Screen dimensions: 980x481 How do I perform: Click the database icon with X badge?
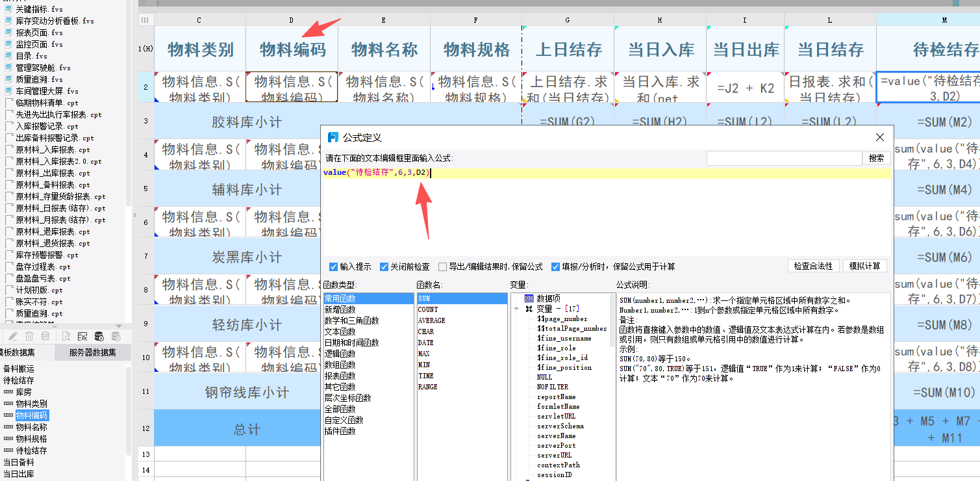point(116,336)
